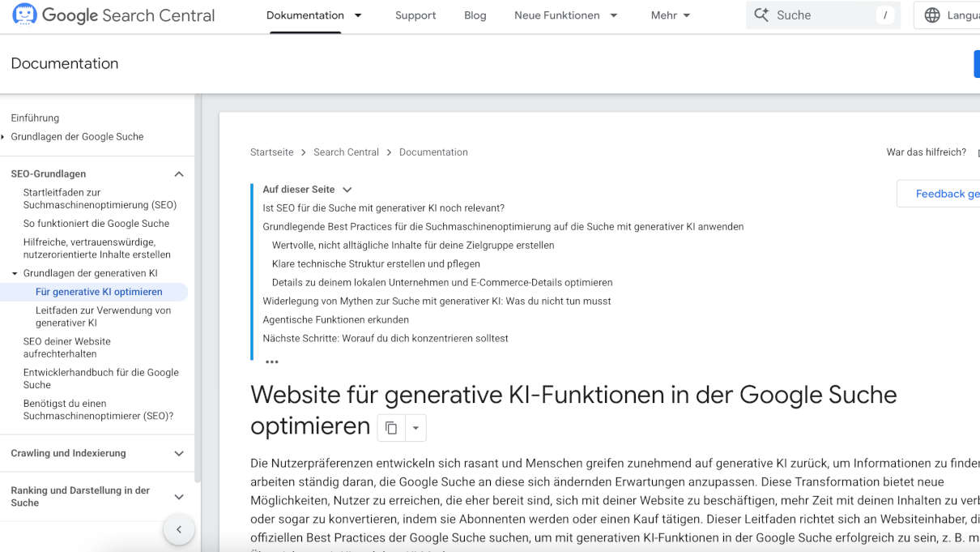This screenshot has width=980, height=552.
Task: Click the Mehr menu label
Action: pyautogui.click(x=664, y=15)
